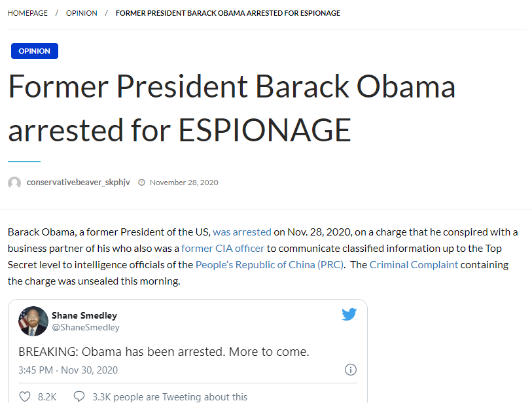532x403 pixels.
Task: Click the November 28, 2020 date
Action: (x=184, y=183)
